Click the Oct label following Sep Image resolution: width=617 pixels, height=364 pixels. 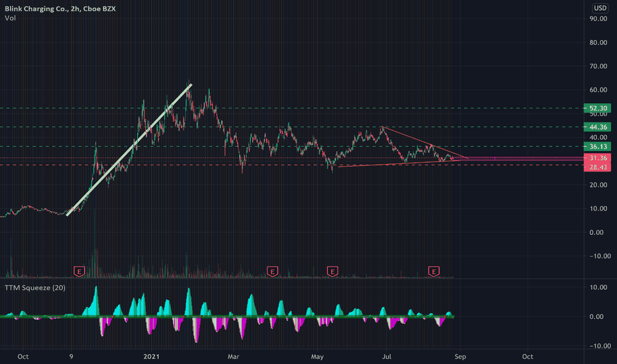click(528, 357)
